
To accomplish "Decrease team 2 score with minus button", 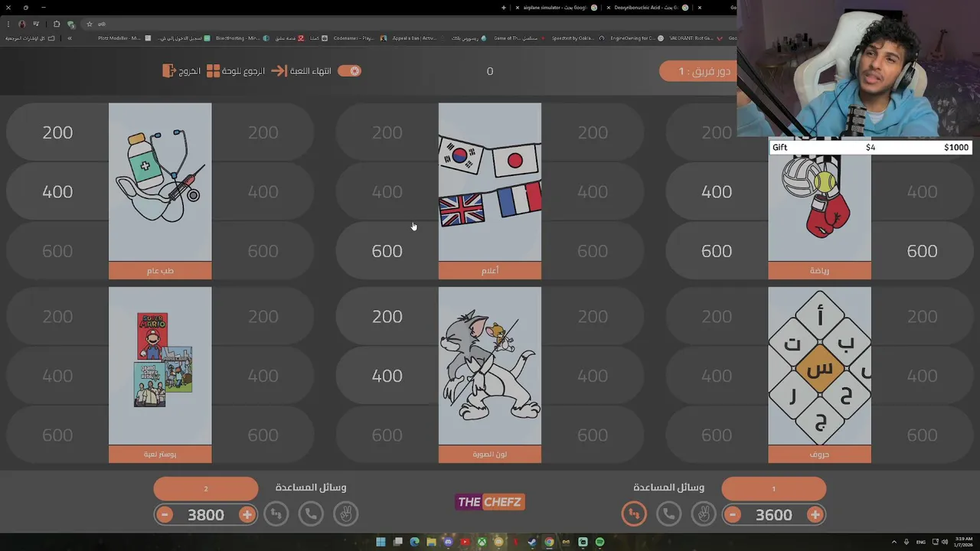I will click(165, 515).
